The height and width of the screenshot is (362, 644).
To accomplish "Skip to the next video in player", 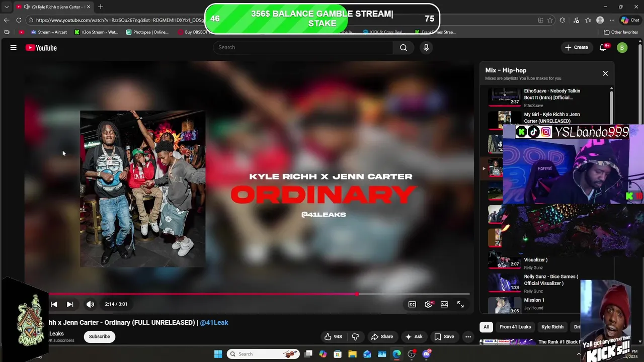I will 70,304.
